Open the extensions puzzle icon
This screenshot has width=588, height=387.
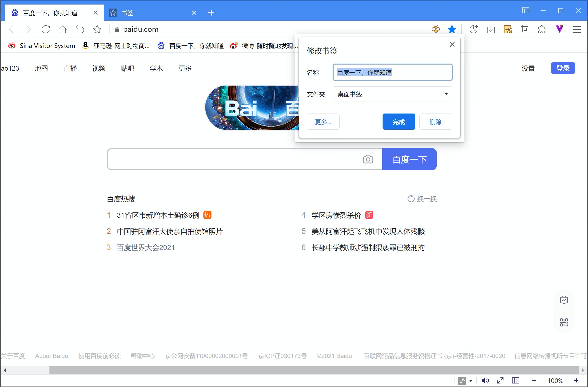tap(542, 30)
